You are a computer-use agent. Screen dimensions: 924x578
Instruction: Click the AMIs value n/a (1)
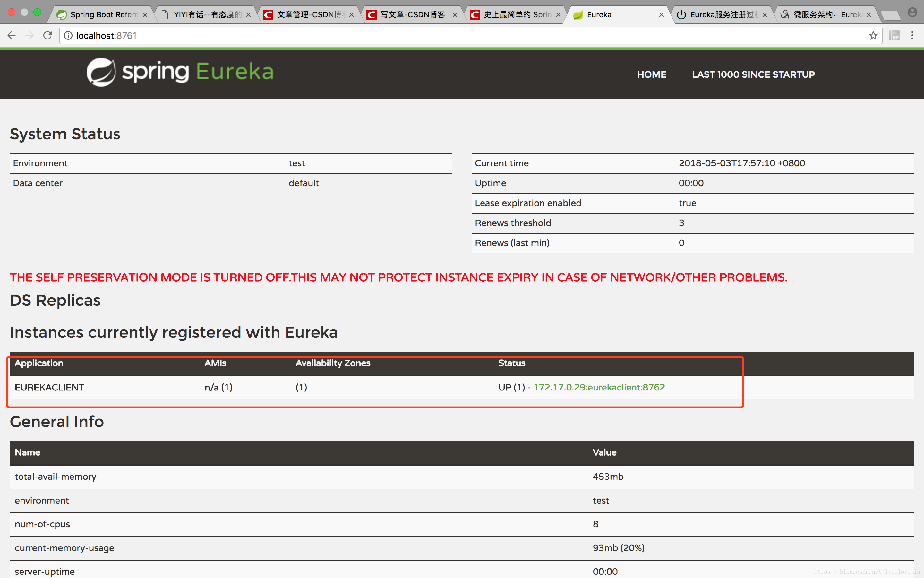point(218,387)
